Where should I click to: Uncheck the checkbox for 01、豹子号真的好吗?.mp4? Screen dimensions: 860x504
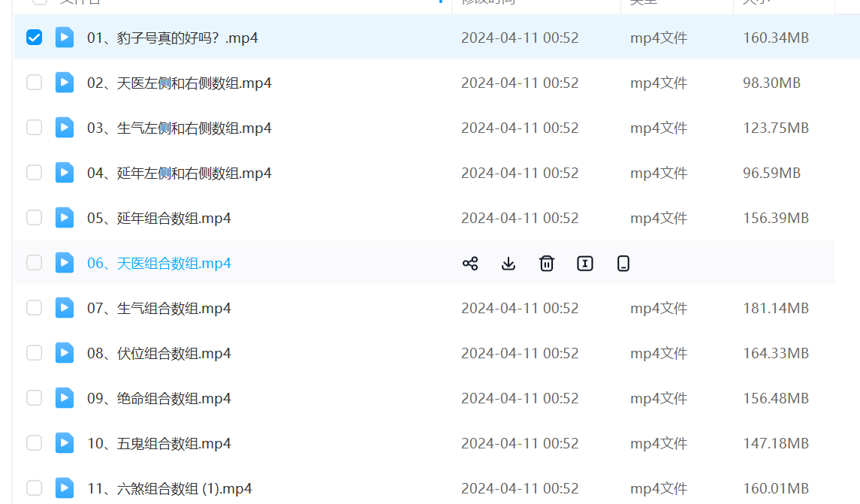coord(34,38)
